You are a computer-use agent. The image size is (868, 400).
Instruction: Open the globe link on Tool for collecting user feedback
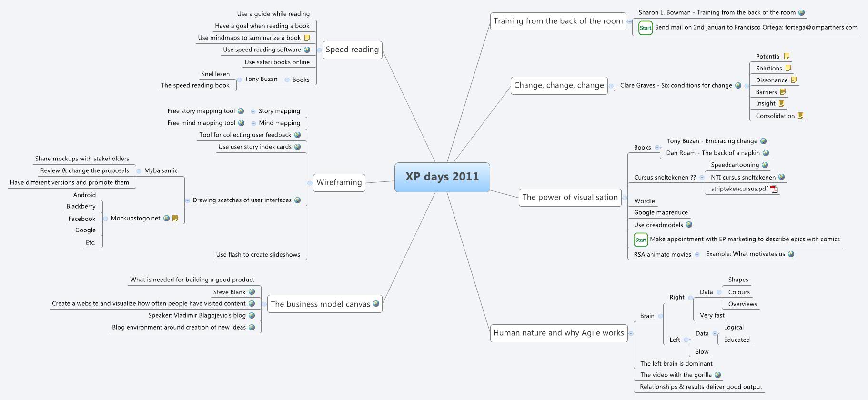[x=297, y=135]
